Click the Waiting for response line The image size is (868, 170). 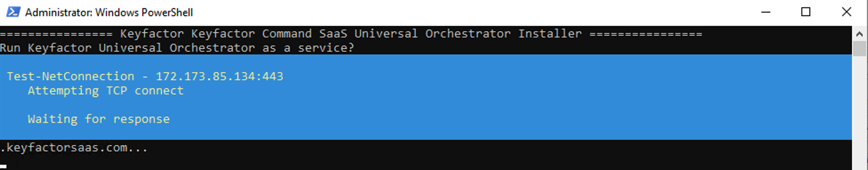coord(99,119)
